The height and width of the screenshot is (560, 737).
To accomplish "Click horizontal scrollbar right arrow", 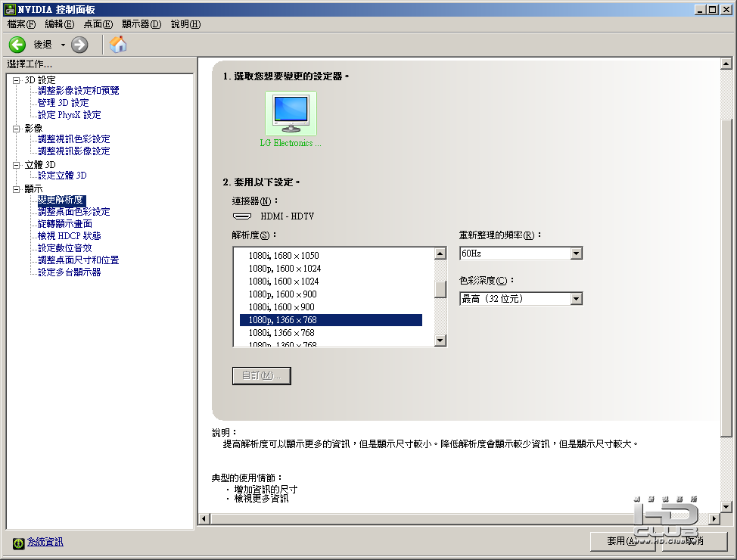I will [x=714, y=518].
